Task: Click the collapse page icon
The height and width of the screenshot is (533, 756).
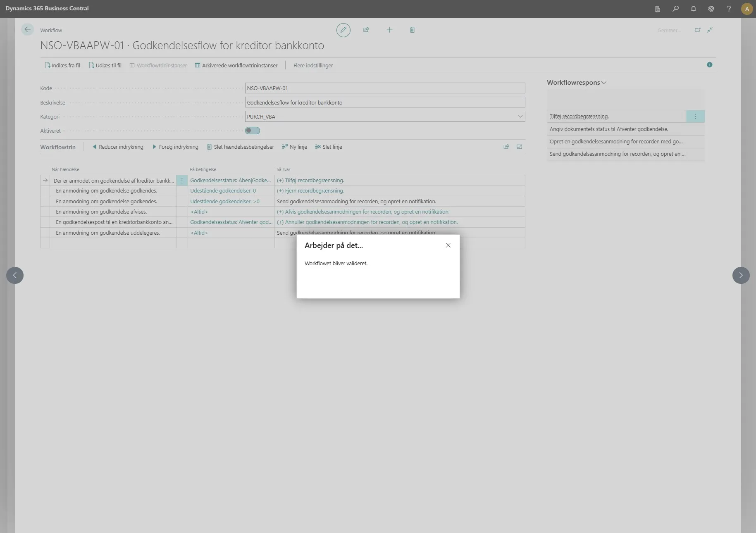Action: click(x=710, y=30)
